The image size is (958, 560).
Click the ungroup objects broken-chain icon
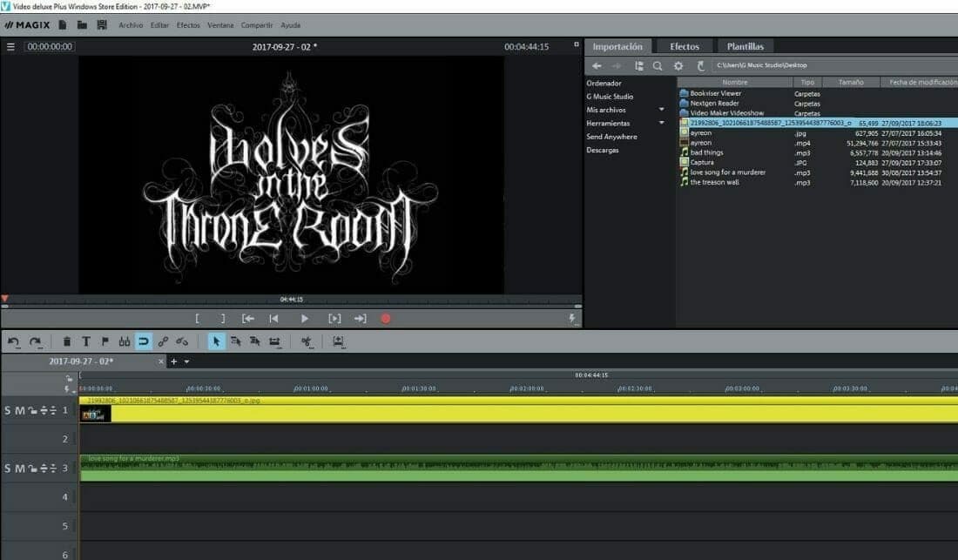point(182,342)
